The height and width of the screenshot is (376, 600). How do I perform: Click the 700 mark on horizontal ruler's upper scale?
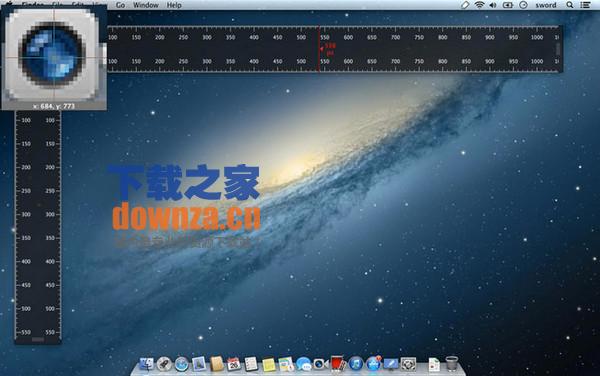click(x=395, y=37)
